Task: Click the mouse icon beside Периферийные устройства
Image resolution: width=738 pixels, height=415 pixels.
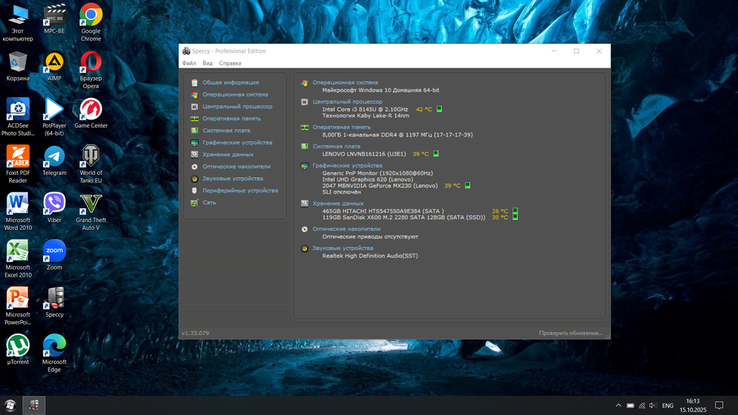Action: pos(194,191)
